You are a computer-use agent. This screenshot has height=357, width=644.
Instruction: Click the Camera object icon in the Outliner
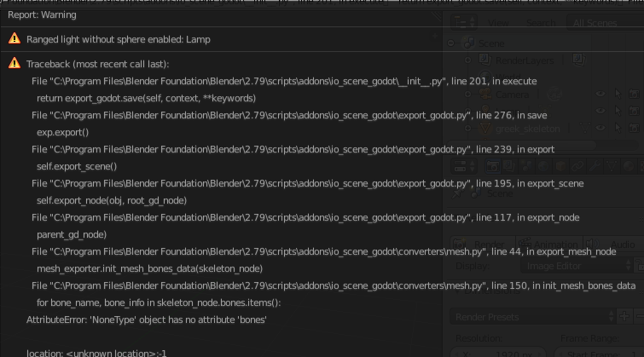pyautogui.click(x=485, y=94)
